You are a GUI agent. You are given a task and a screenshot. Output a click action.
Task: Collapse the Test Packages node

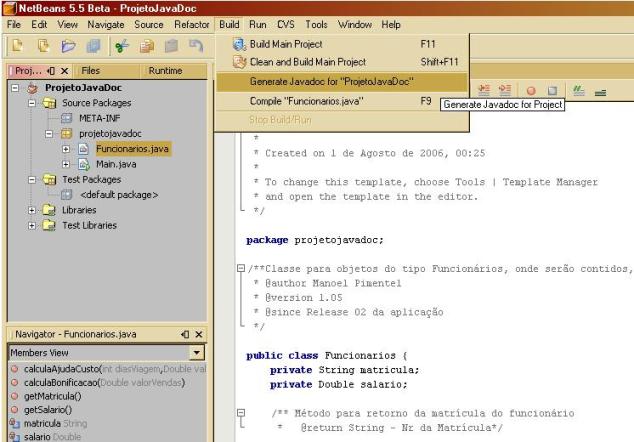32,180
